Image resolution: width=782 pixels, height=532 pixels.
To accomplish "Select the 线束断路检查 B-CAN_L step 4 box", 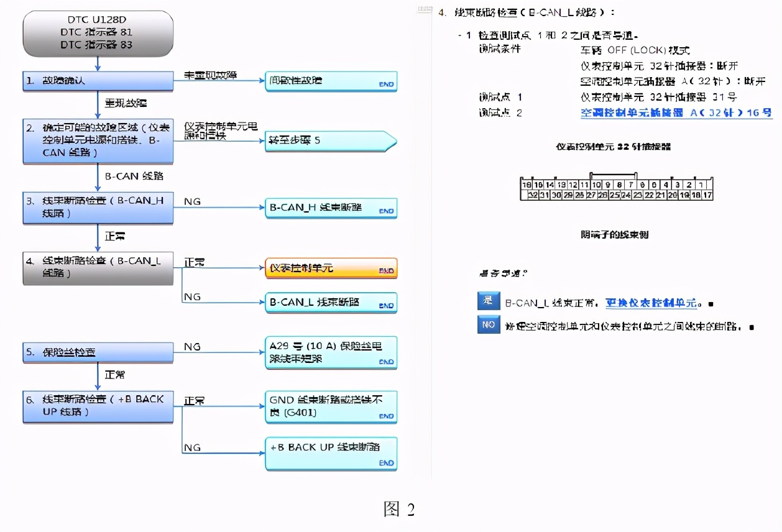I will coord(97,268).
